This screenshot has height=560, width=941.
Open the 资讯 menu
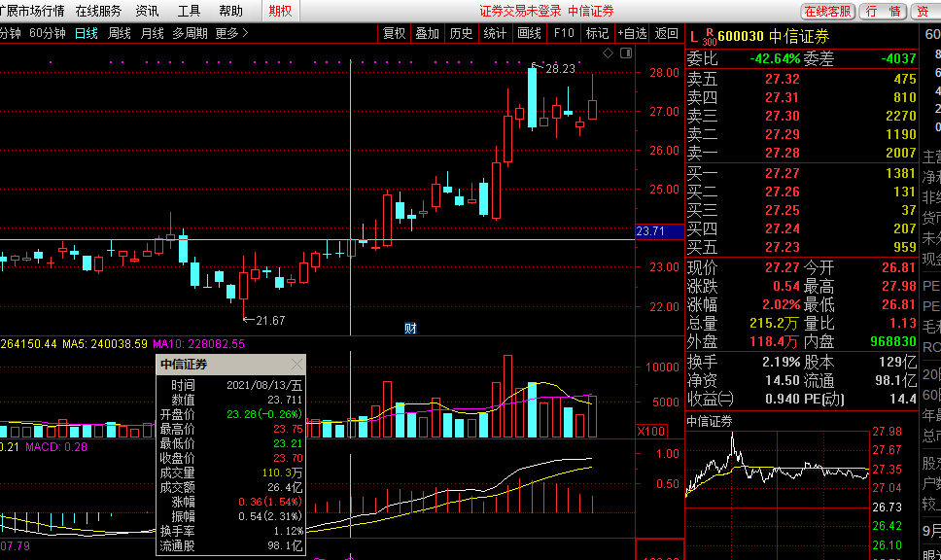tap(147, 11)
